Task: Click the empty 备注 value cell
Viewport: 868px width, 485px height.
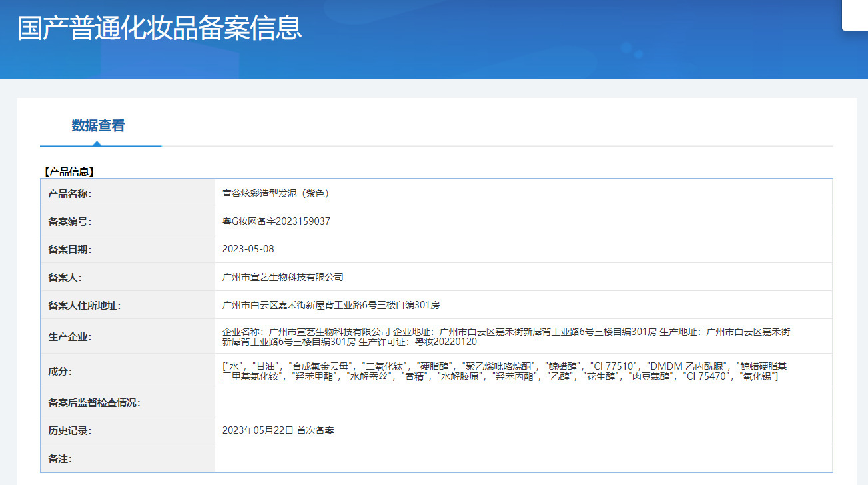Action: (x=523, y=458)
